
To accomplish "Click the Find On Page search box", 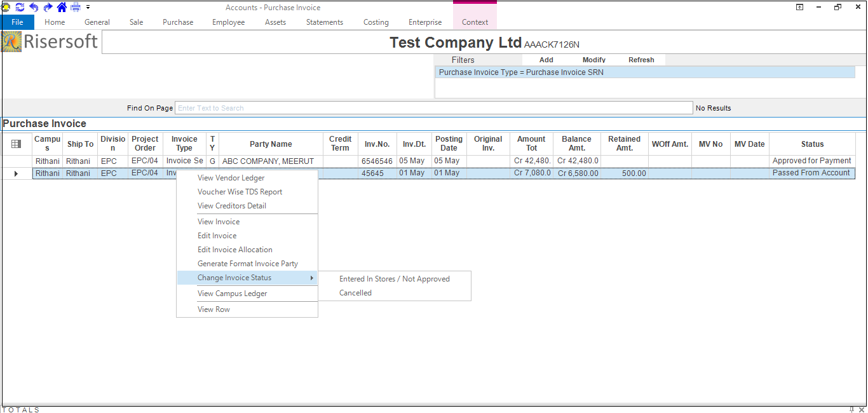I will (x=433, y=108).
